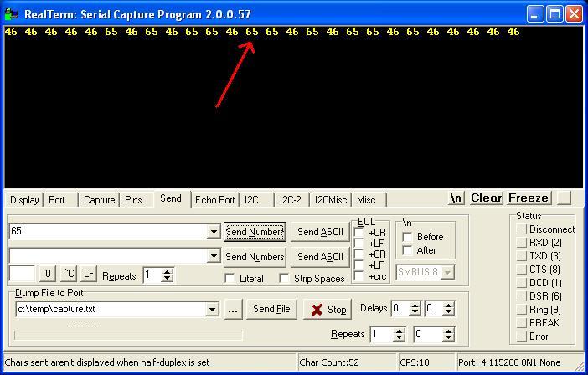Open the I2C-2 tab
This screenshot has width=588, height=375.
coord(291,200)
